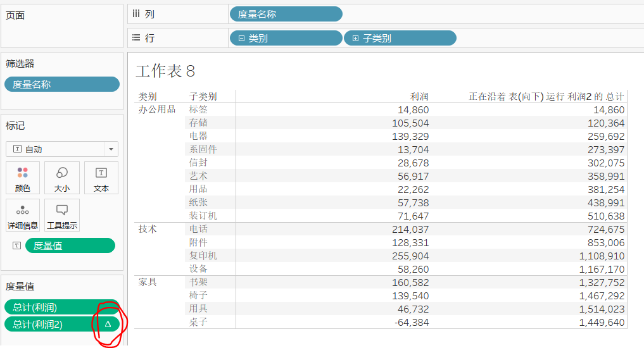Open the 文本 text mark card
The height and width of the screenshot is (348, 644).
101,177
